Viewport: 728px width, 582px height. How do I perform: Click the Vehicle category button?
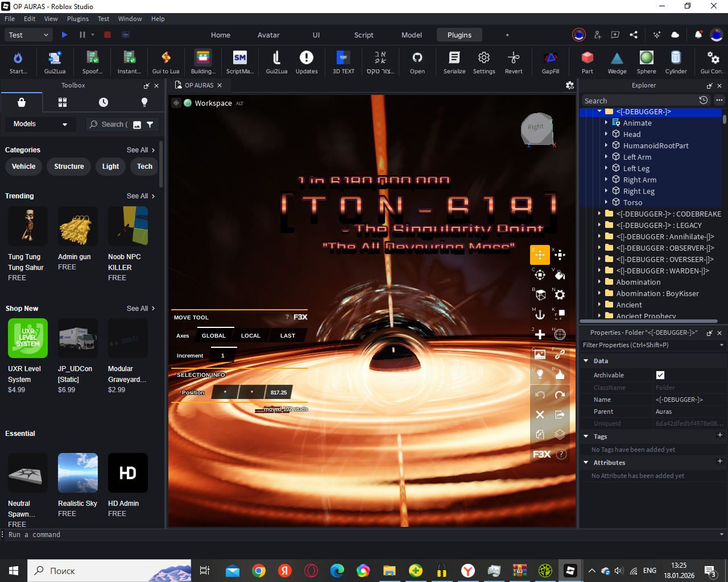point(24,167)
